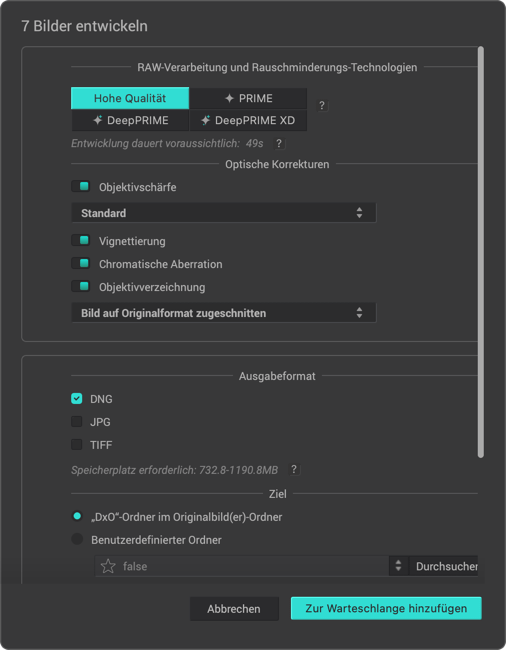
Task: Open the Standard sharpness dropdown
Action: pos(224,213)
